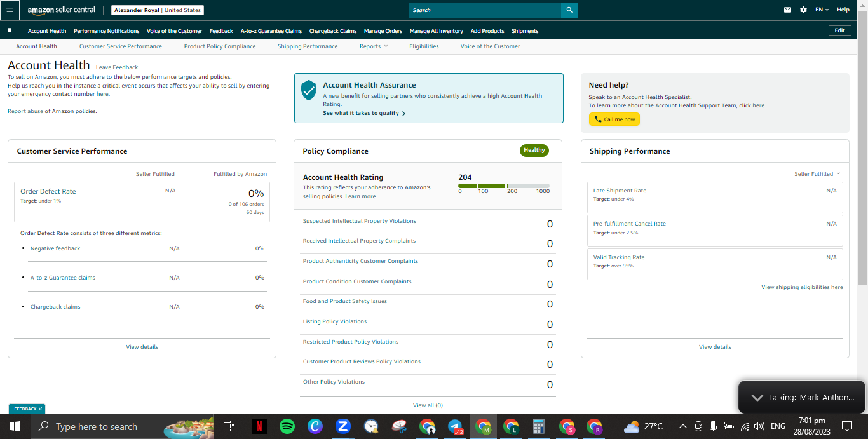This screenshot has height=439, width=868.
Task: Open Voice of the Customer in nav bar
Action: coord(174,30)
